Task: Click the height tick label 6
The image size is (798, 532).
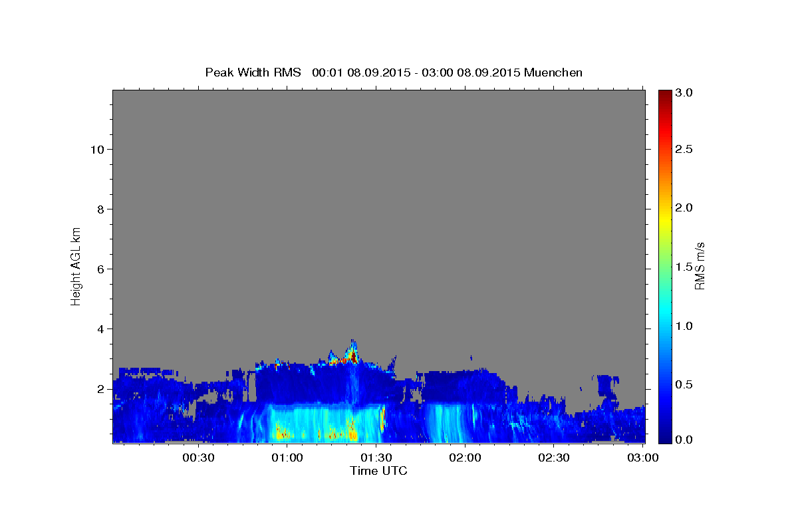Action: (101, 269)
